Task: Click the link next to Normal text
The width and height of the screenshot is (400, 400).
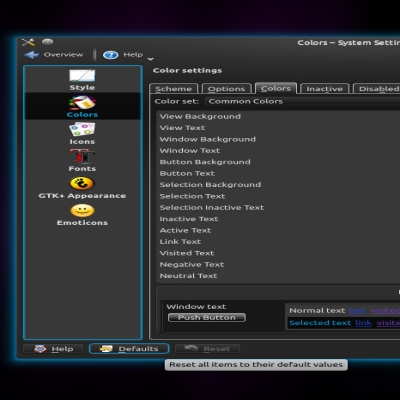Action: click(x=358, y=311)
